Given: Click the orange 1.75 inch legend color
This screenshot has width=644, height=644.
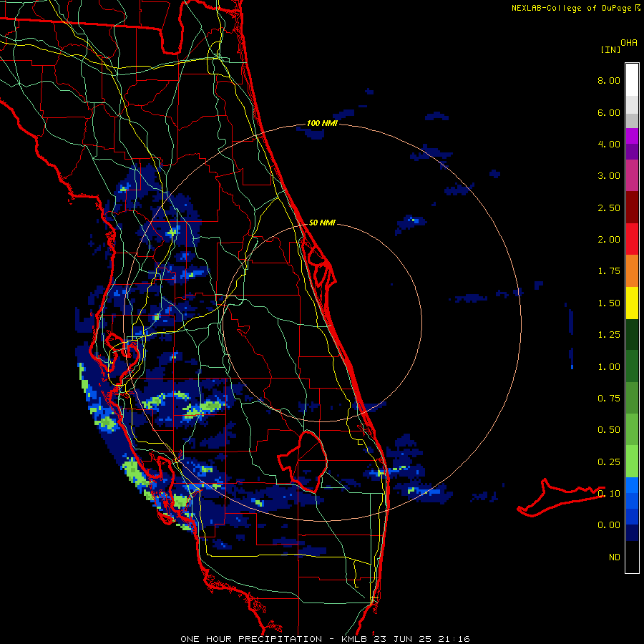Looking at the screenshot, I should 632,271.
